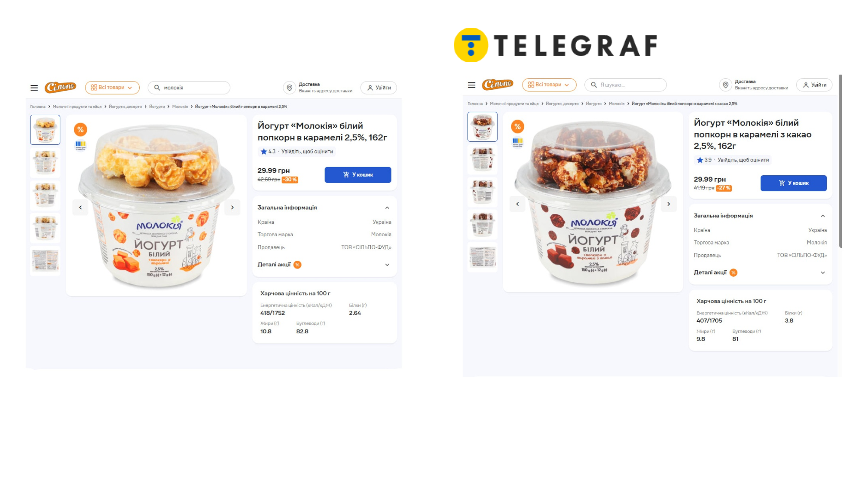
Task: Show previous image of cocoa popcorn yogurt
Action: [x=517, y=204]
